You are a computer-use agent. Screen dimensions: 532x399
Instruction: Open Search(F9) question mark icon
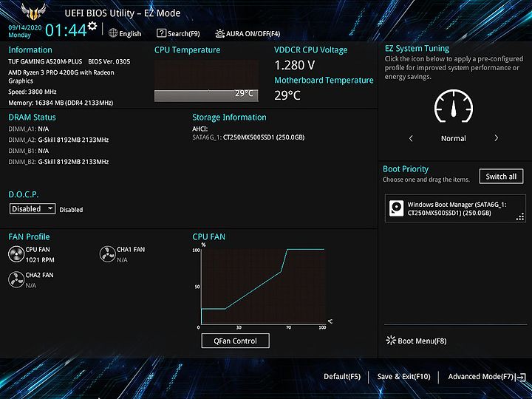(x=161, y=33)
